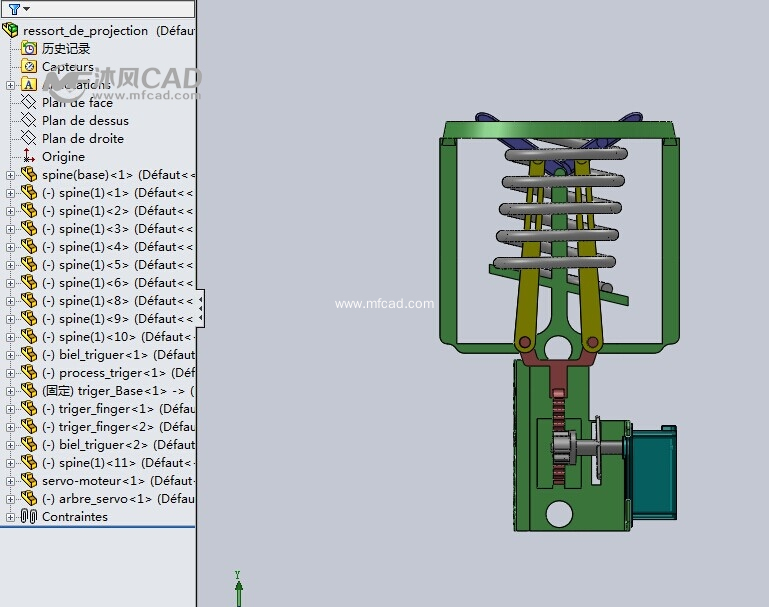Viewport: 769px width, 607px height.
Task: Select the triger_finger<2> component
Action: pos(118,427)
